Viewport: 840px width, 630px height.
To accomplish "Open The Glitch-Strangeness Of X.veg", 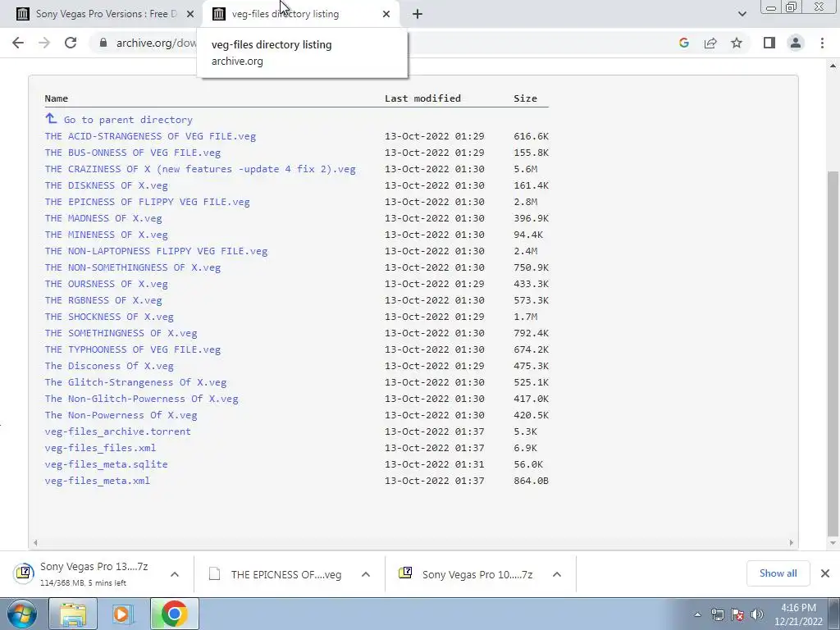I will 136,382.
